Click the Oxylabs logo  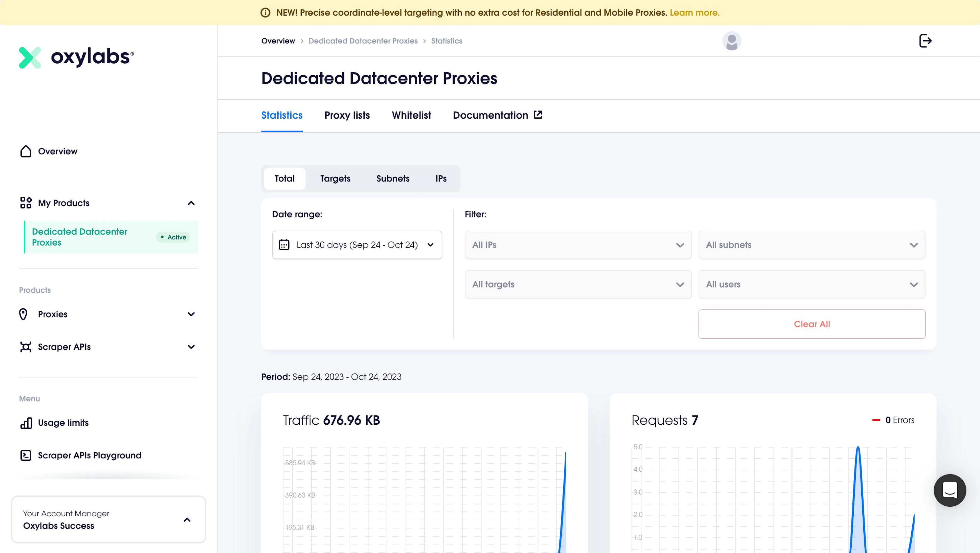(x=77, y=57)
